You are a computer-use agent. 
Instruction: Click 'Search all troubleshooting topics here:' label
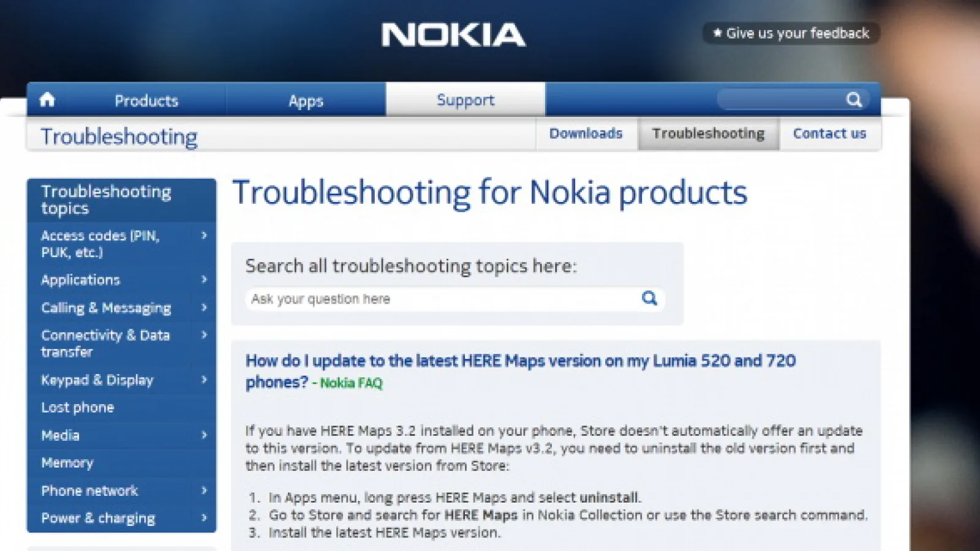tap(411, 266)
